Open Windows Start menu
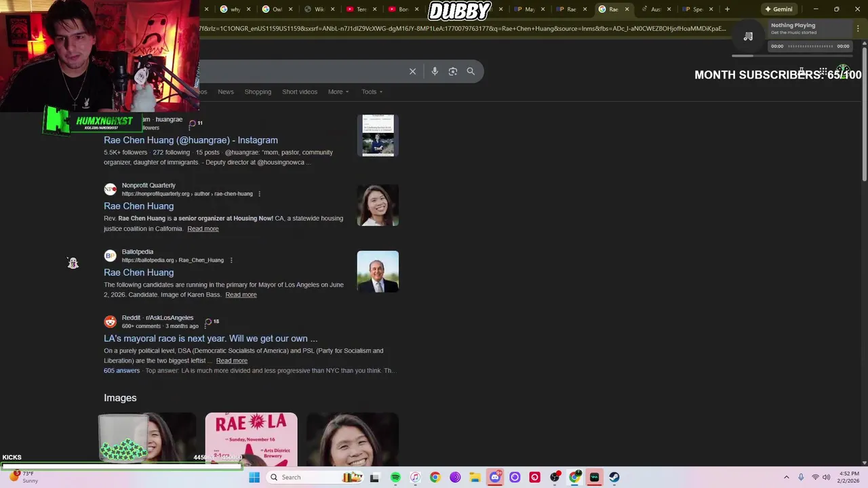Viewport: 868px width, 488px height. pyautogui.click(x=254, y=477)
